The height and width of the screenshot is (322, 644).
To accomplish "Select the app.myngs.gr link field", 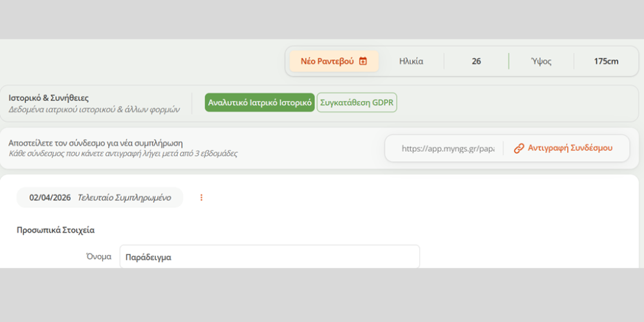I will (x=448, y=148).
